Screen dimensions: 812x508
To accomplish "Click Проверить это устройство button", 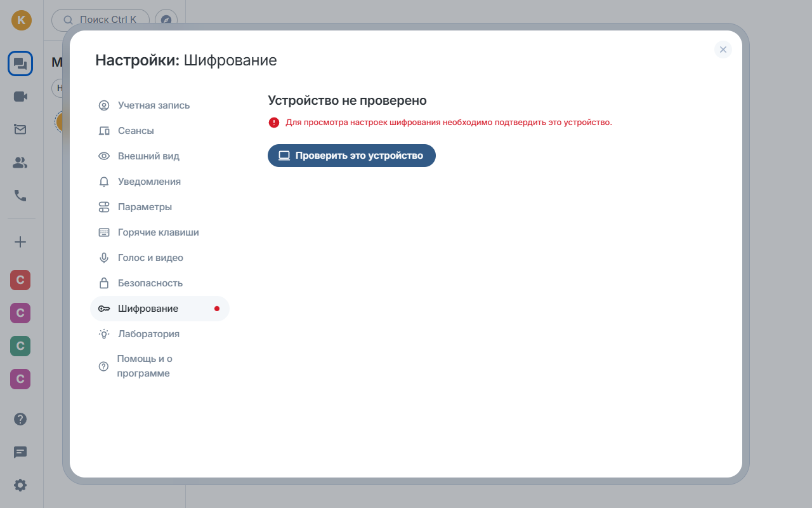I will coord(351,156).
